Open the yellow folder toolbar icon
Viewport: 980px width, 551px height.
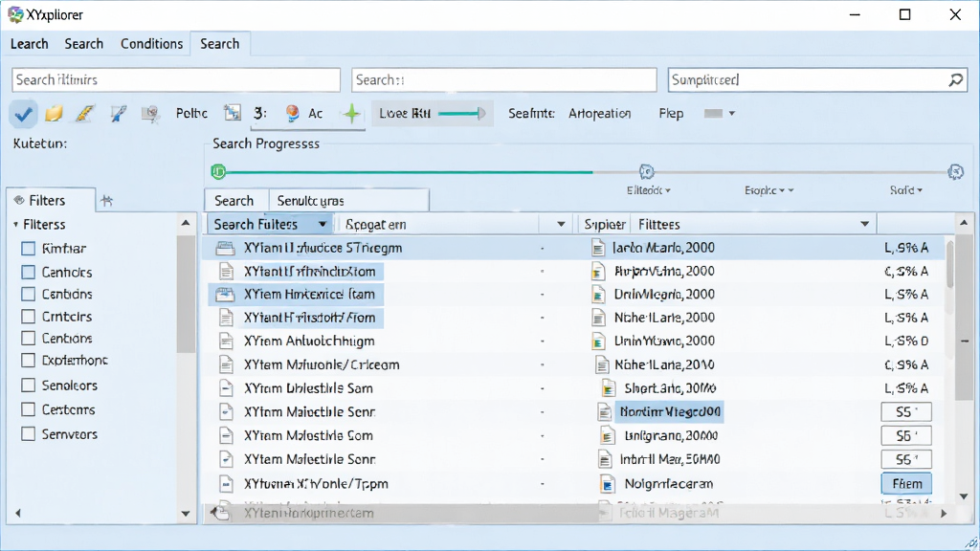click(x=55, y=113)
